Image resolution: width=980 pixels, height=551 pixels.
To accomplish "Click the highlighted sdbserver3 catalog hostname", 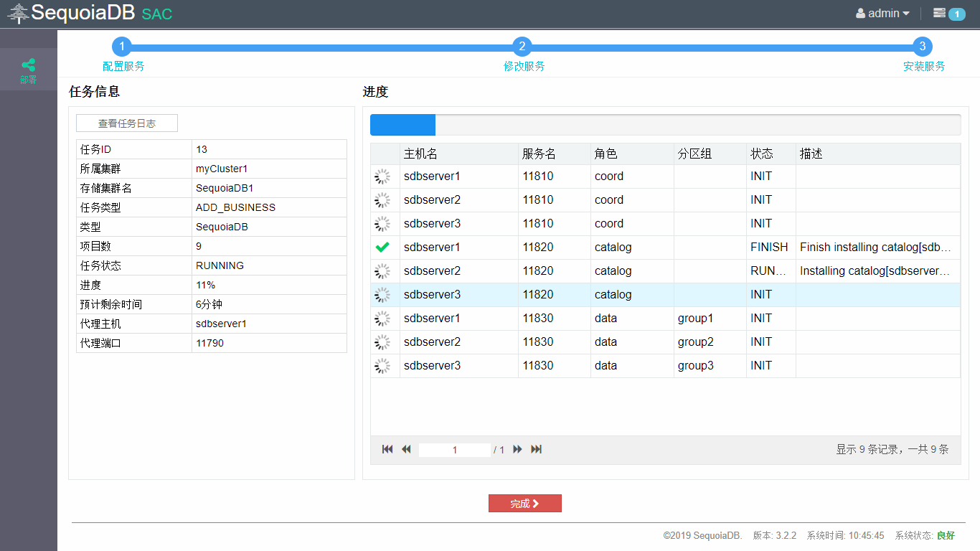I will (x=433, y=294).
